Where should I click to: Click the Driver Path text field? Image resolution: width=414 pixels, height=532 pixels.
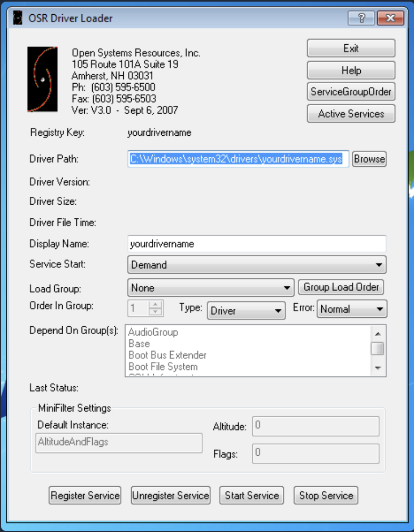click(238, 159)
